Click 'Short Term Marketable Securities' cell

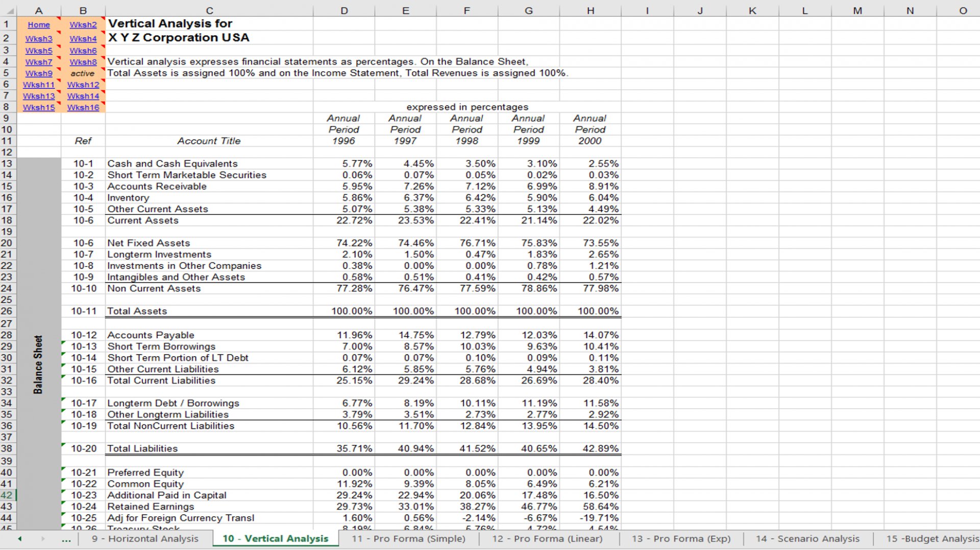(x=209, y=175)
